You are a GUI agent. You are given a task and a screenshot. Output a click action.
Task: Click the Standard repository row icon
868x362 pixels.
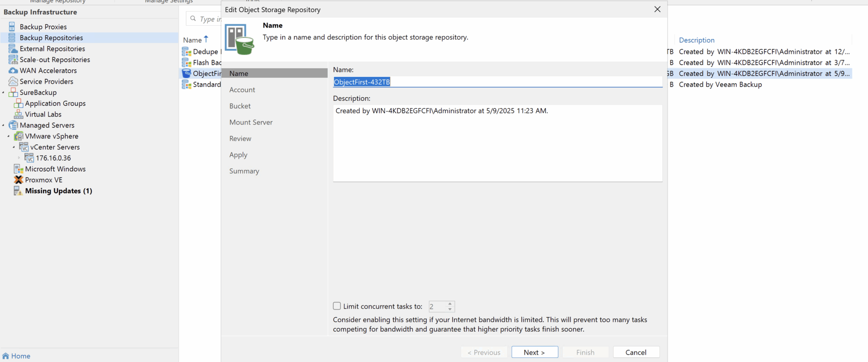[187, 84]
